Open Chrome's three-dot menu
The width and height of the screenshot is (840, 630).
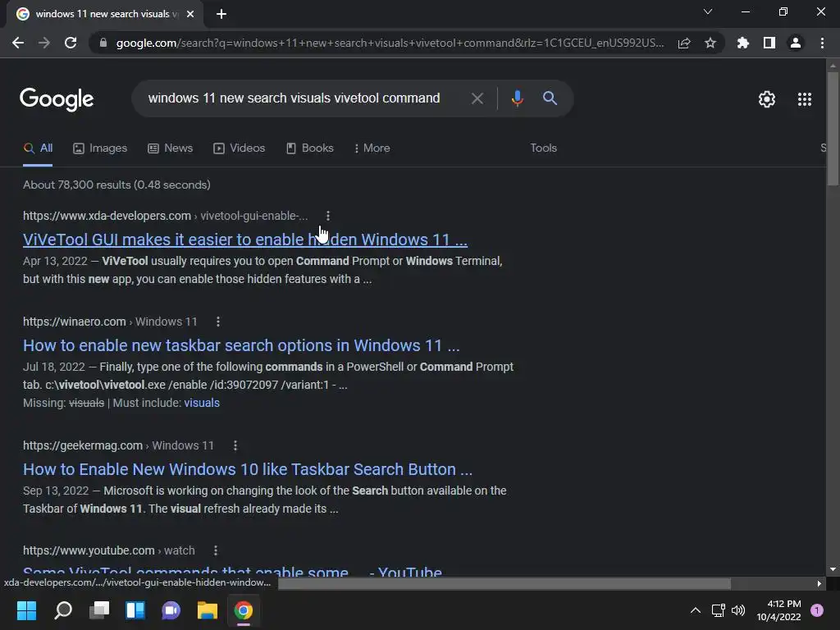(x=822, y=43)
